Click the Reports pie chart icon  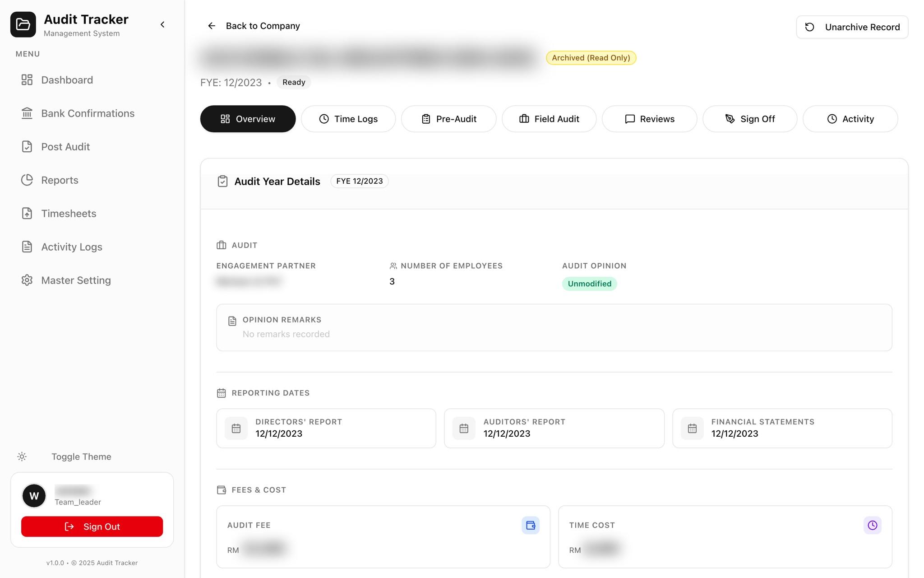pos(27,180)
